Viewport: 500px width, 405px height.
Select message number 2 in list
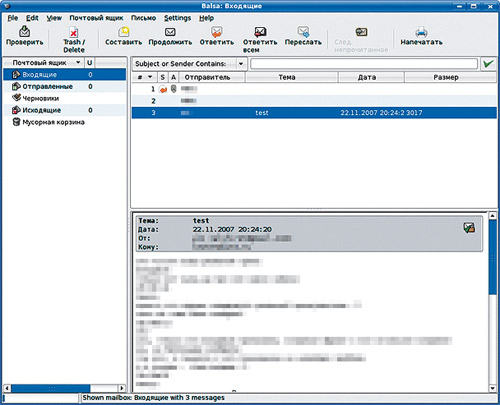pos(314,101)
